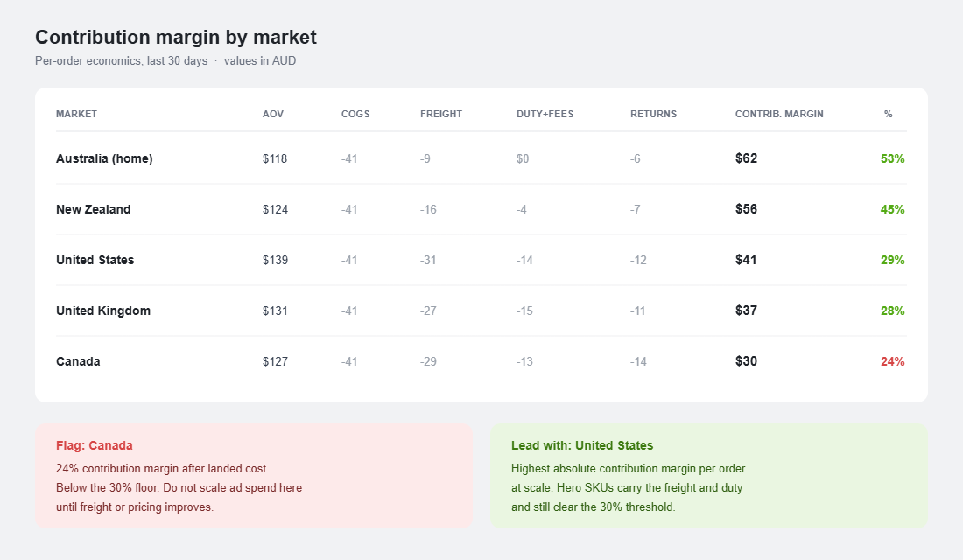Click Australia's contribution margin $62
This screenshot has width=963, height=560.
pyautogui.click(x=746, y=158)
